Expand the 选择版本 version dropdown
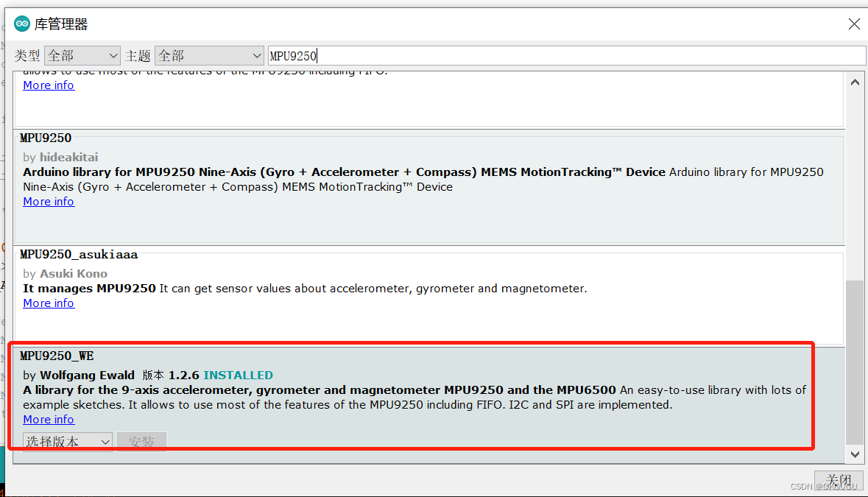 (x=68, y=442)
